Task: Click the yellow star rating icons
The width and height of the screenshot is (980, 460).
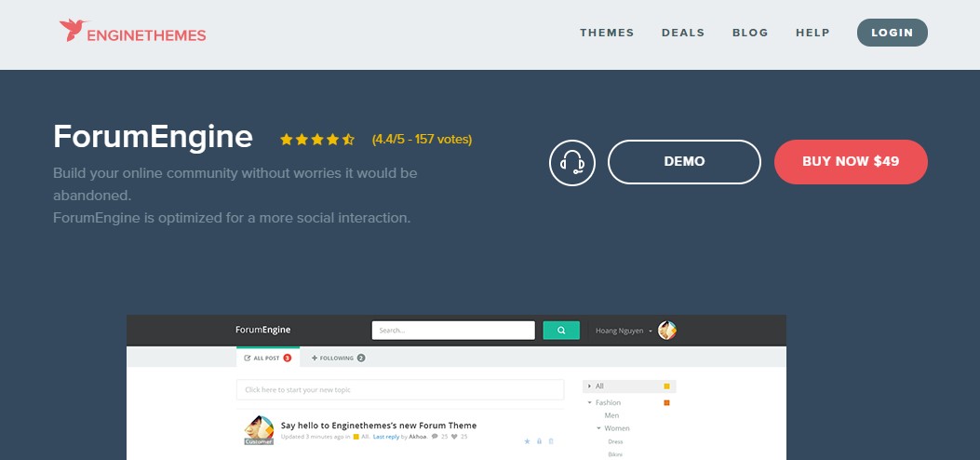Action: (316, 140)
